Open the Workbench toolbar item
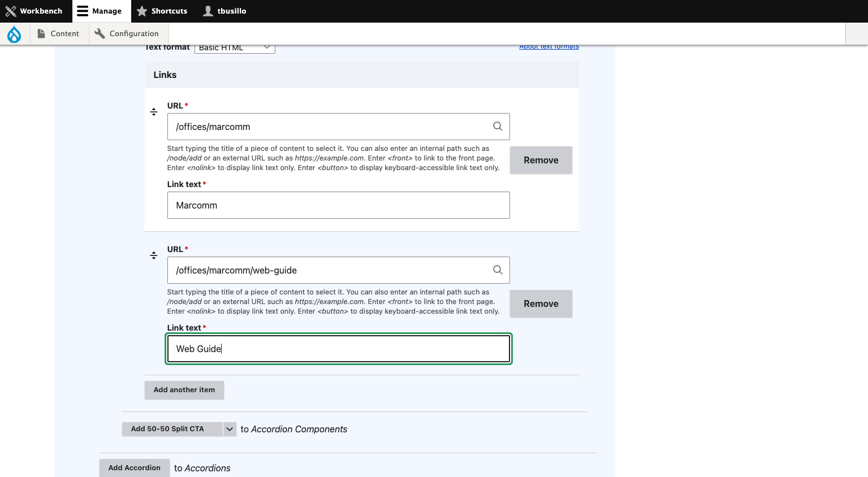This screenshot has width=868, height=477. pyautogui.click(x=34, y=11)
